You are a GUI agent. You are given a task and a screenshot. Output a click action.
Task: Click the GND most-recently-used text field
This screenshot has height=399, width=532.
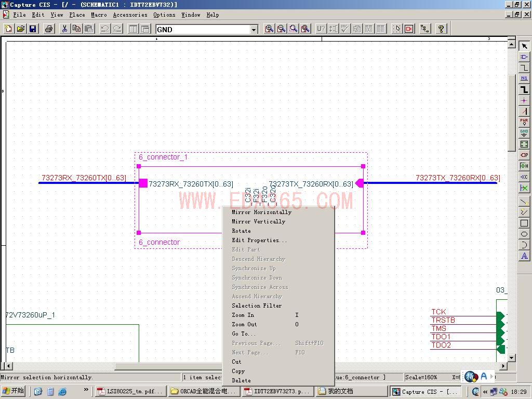[x=203, y=30]
